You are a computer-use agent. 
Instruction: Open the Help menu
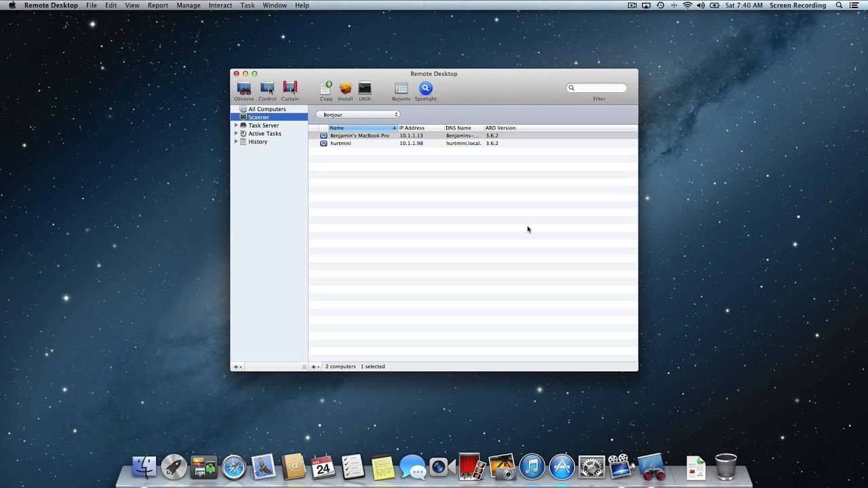coord(302,5)
